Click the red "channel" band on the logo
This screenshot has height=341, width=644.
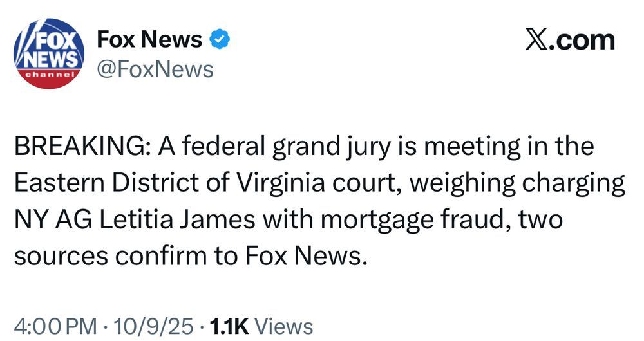tap(49, 76)
